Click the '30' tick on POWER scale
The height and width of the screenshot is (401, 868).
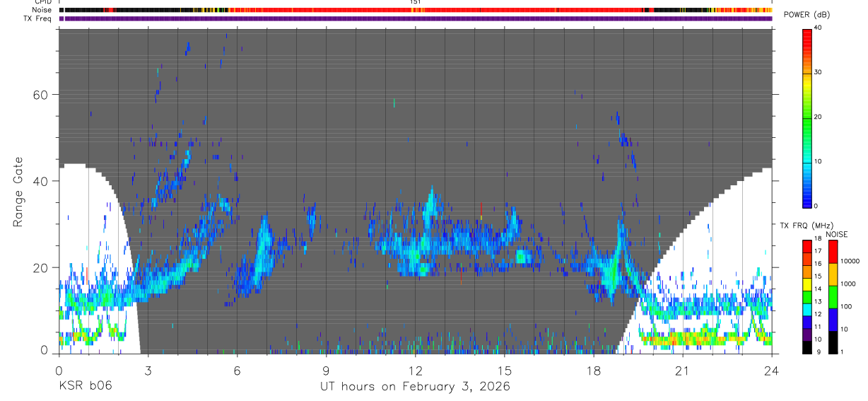tap(819, 73)
